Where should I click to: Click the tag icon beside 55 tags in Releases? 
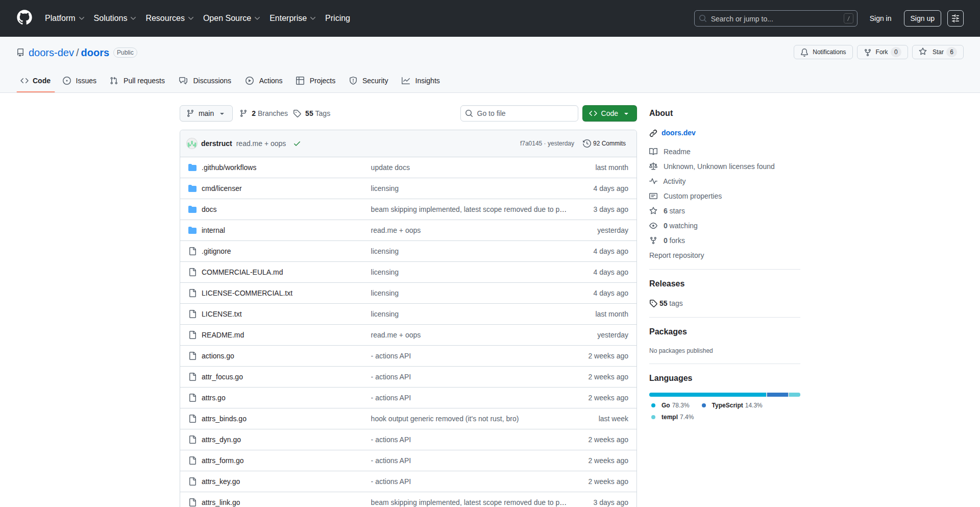coord(653,303)
